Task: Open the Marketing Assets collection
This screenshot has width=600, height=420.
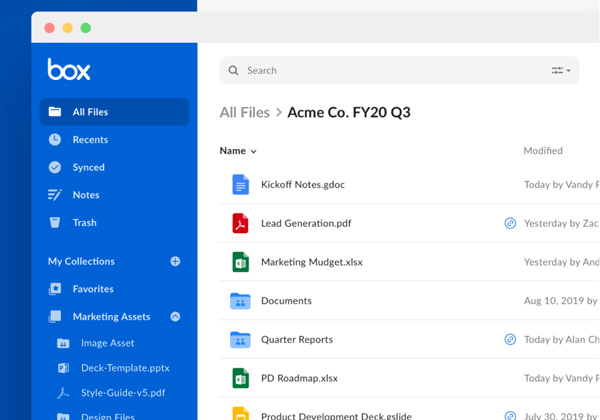Action: (111, 317)
